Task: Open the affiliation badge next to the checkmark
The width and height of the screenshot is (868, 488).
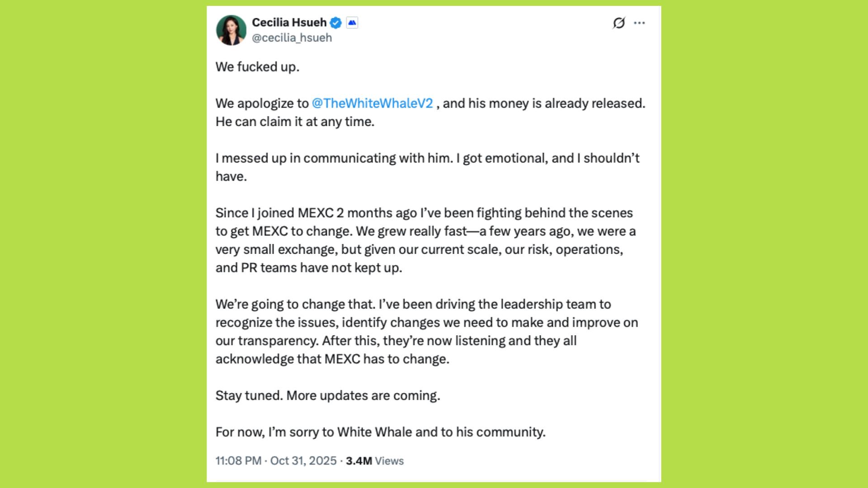Action: point(352,22)
